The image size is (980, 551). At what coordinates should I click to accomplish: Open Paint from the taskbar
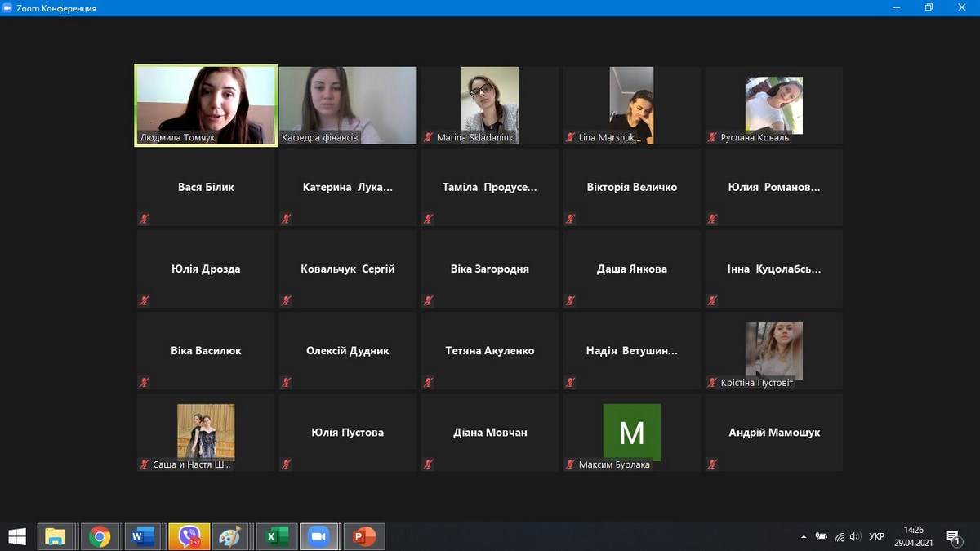231,536
